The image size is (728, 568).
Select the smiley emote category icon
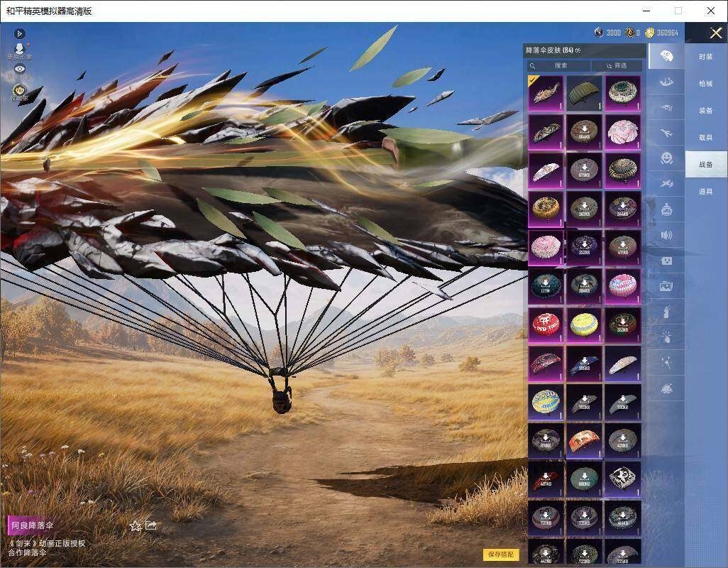666,158
